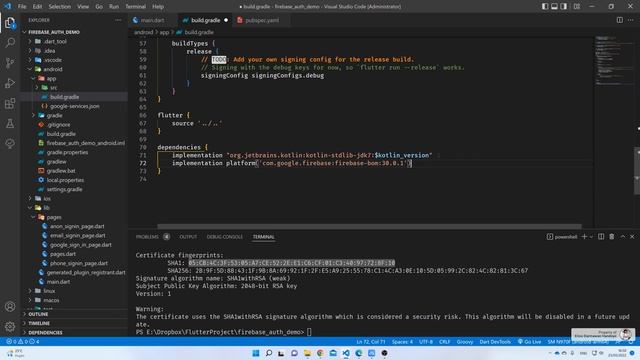Toggle the primary side bar
Viewport: 640px width, 360px height.
click(545, 7)
